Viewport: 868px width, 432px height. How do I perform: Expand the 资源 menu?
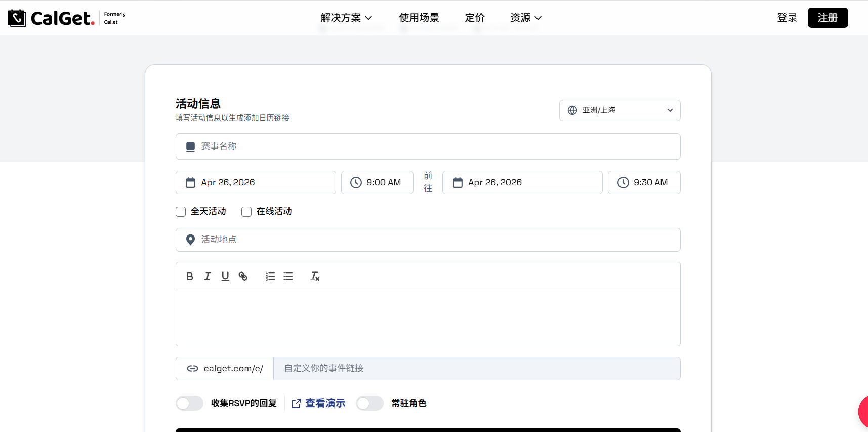(526, 18)
